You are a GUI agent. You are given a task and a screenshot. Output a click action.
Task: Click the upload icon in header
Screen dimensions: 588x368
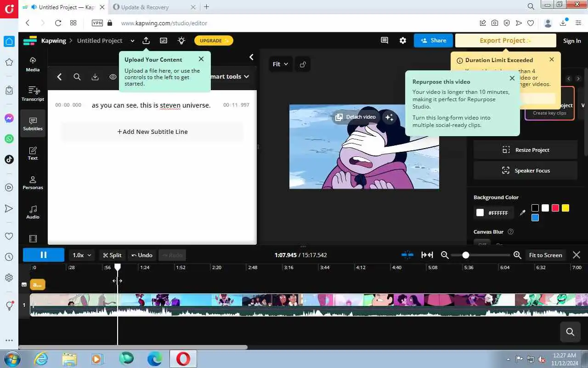(146, 40)
